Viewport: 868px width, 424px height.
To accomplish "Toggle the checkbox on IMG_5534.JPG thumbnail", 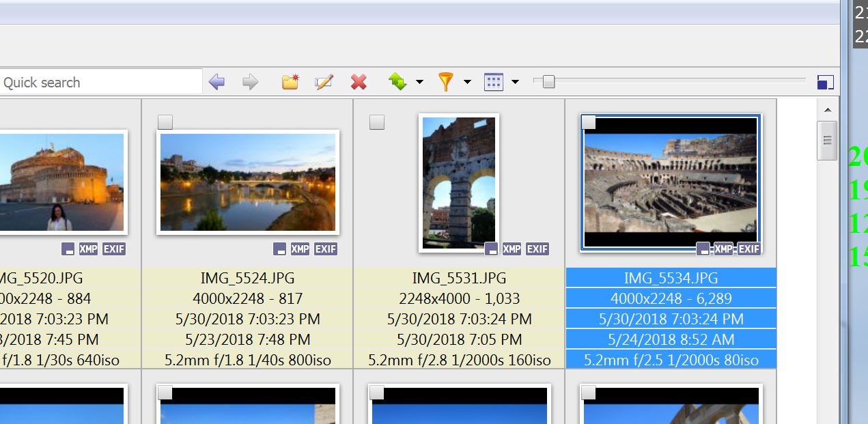I will point(589,122).
